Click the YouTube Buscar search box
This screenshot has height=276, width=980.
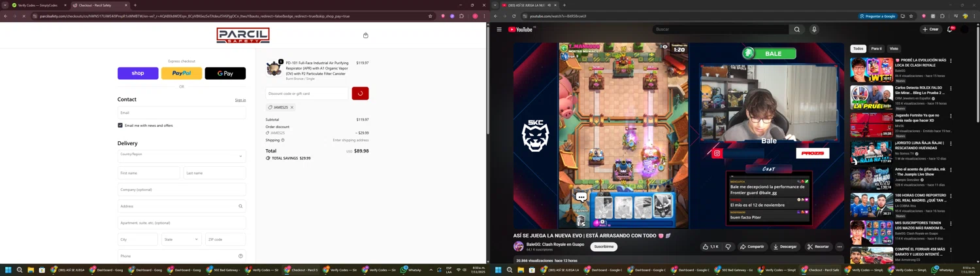(x=720, y=29)
